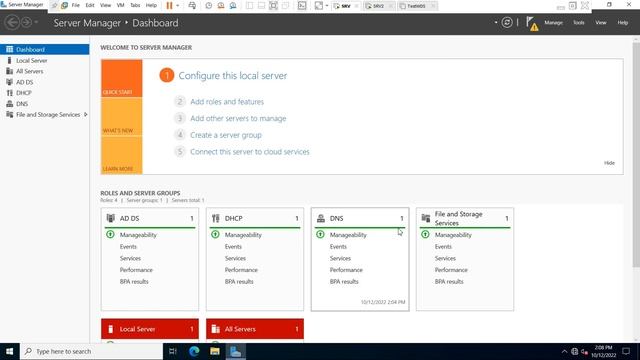
Task: Click Configure this local server link
Action: 233,76
